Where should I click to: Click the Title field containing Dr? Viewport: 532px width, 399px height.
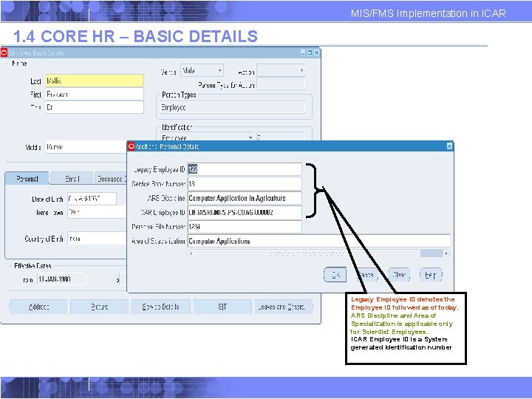click(95, 107)
